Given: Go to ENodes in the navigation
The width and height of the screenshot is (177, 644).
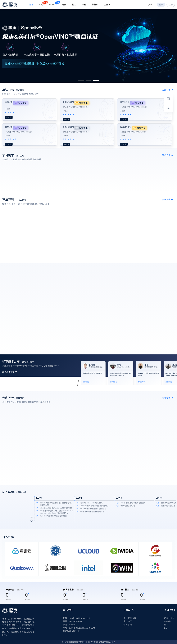Looking at the screenshot, I should point(52,4).
